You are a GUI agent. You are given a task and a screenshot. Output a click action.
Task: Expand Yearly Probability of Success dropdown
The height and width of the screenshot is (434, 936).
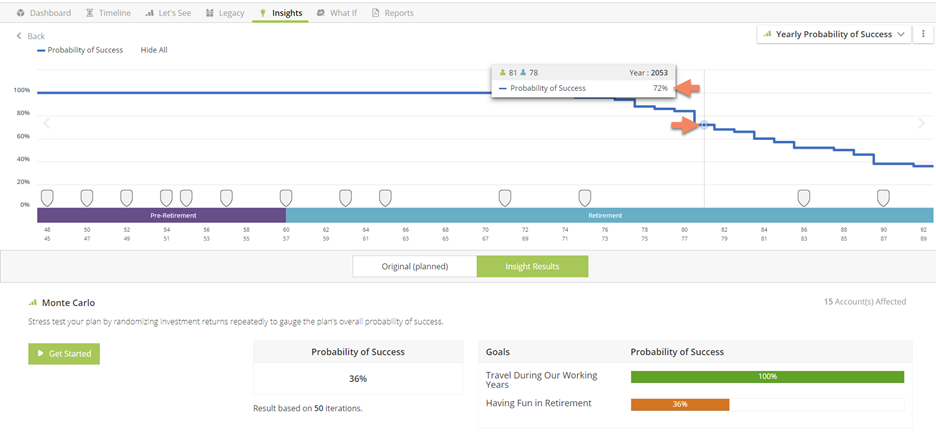pyautogui.click(x=834, y=34)
